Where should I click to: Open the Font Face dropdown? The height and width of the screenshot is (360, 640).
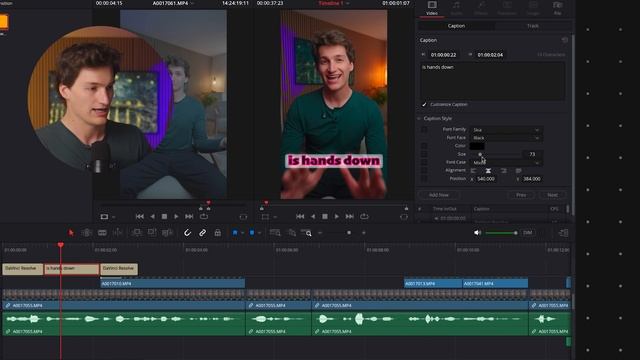pyautogui.click(x=506, y=138)
